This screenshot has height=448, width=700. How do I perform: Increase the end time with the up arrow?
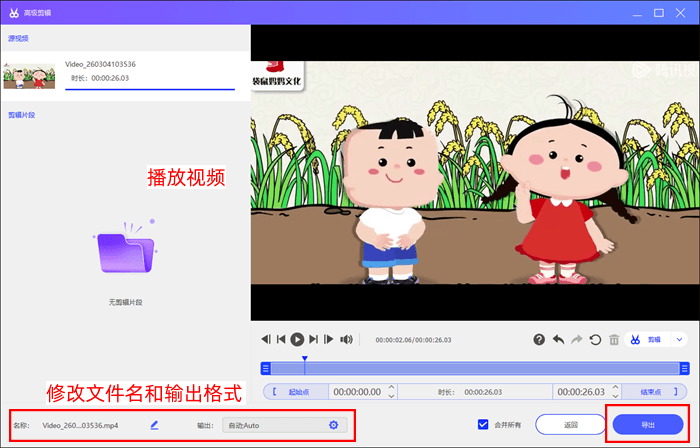pyautogui.click(x=616, y=387)
